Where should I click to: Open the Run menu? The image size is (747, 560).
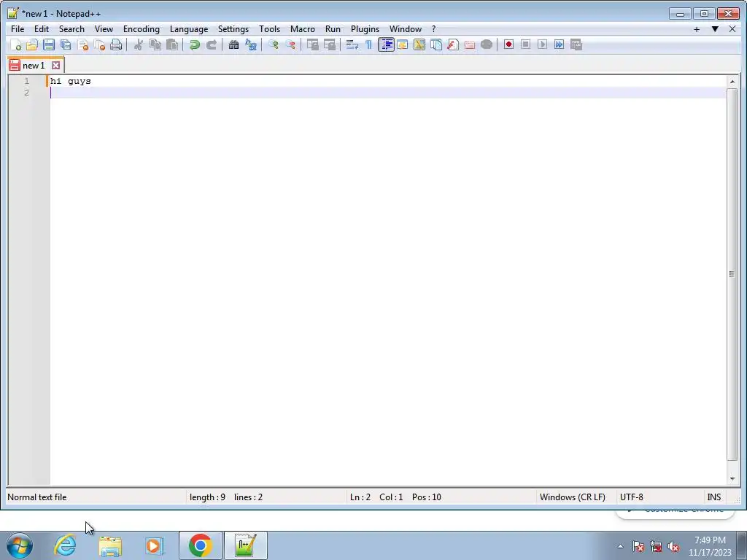(333, 29)
